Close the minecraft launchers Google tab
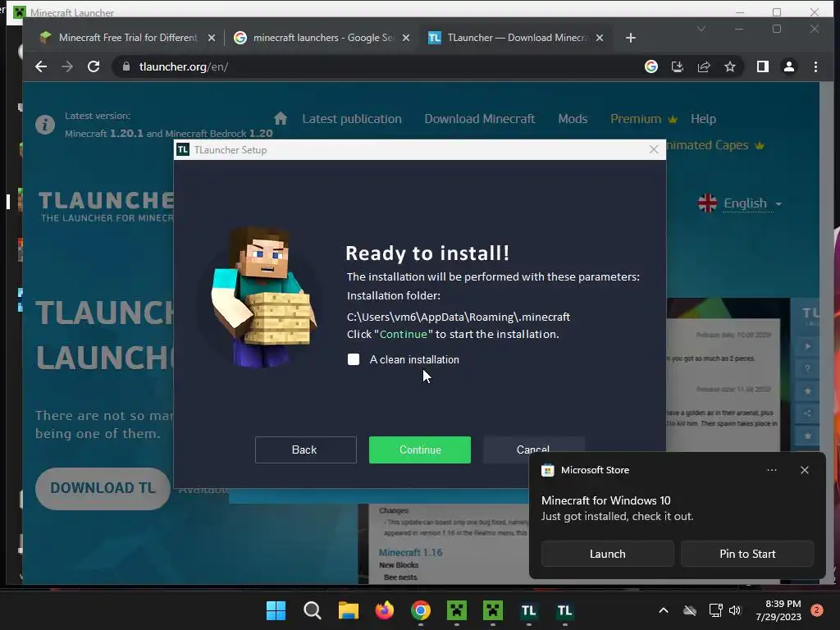Image resolution: width=840 pixels, height=630 pixels. [x=406, y=38]
